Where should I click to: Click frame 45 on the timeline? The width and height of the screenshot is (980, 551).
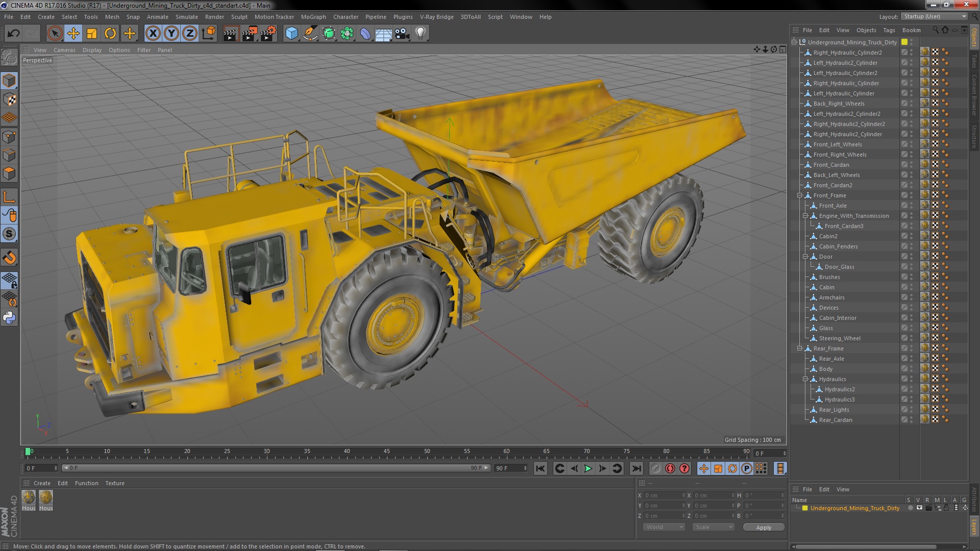pos(387,452)
